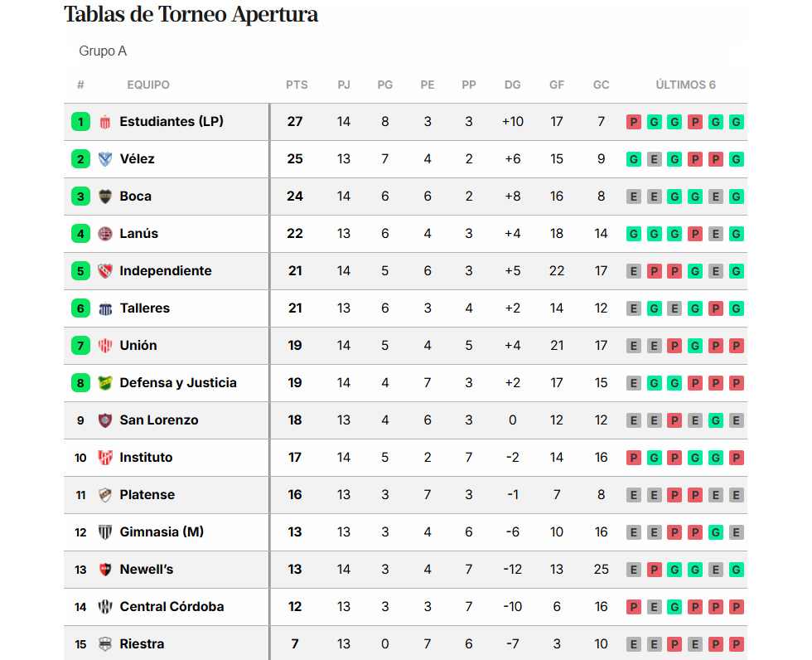This screenshot has height=660, width=812.
Task: Click the PTS column header
Action: (297, 85)
